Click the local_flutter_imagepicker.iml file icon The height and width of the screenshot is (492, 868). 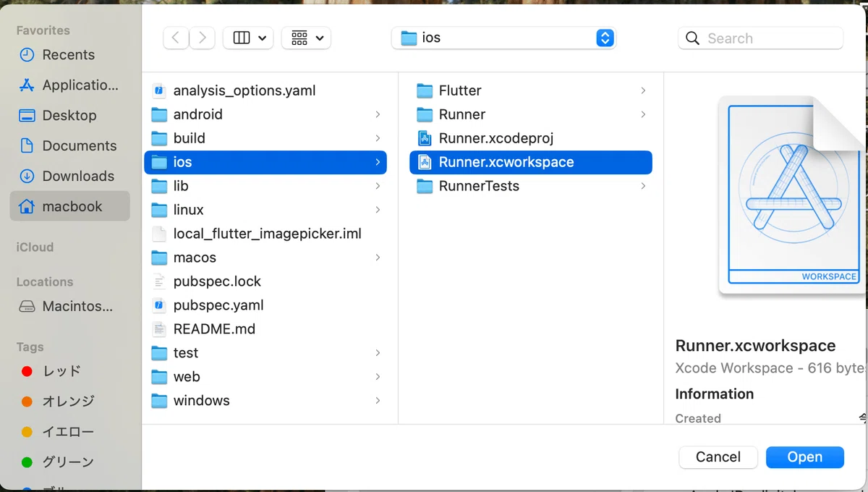[x=159, y=234]
